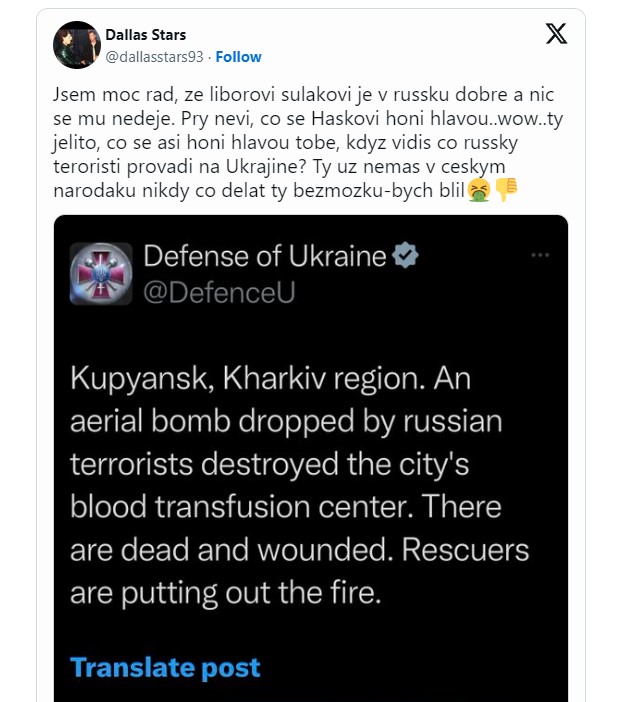Click the @dallasstars93 handle

pos(155,57)
